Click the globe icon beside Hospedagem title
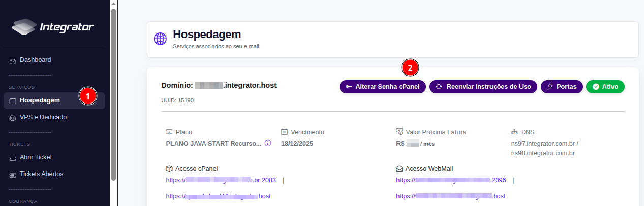The width and height of the screenshot is (644, 206). (x=160, y=39)
